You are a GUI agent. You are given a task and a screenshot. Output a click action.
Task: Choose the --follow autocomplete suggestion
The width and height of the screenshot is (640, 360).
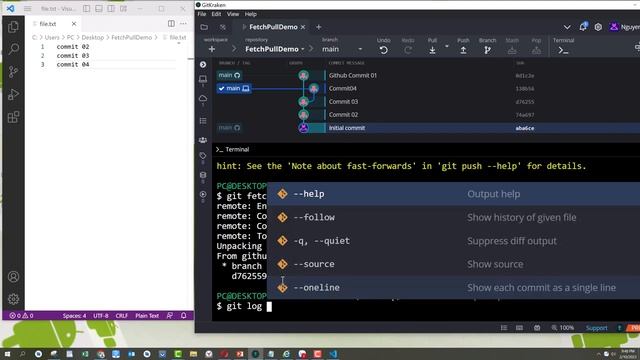pos(453,217)
